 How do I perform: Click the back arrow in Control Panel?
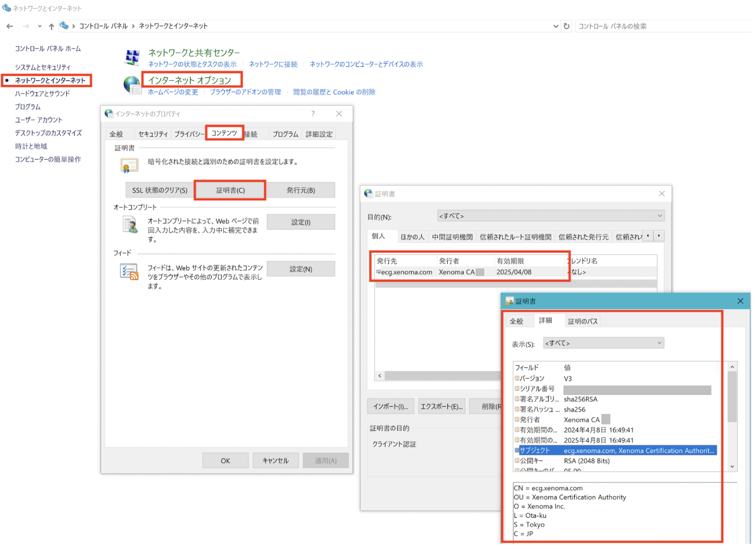click(9, 26)
